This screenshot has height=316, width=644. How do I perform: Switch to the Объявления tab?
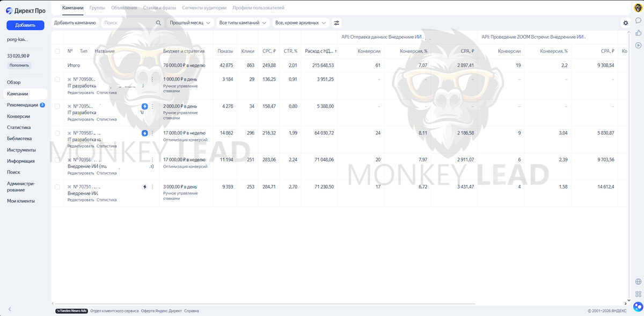[124, 8]
